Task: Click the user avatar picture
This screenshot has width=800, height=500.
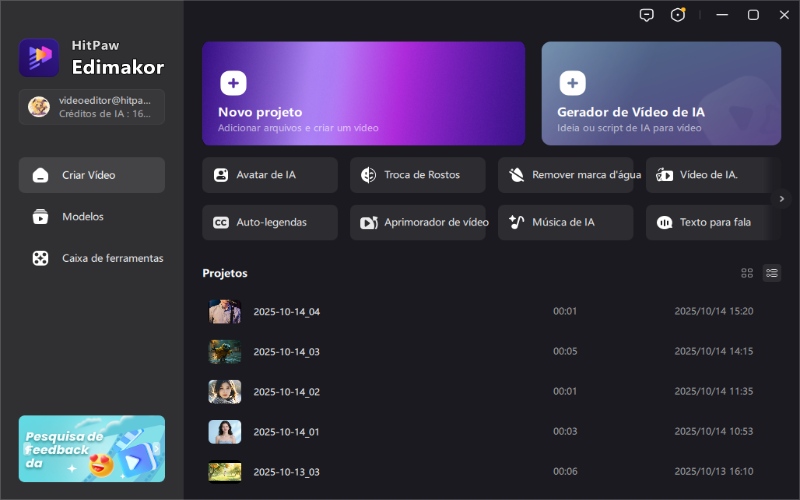Action: pyautogui.click(x=39, y=107)
